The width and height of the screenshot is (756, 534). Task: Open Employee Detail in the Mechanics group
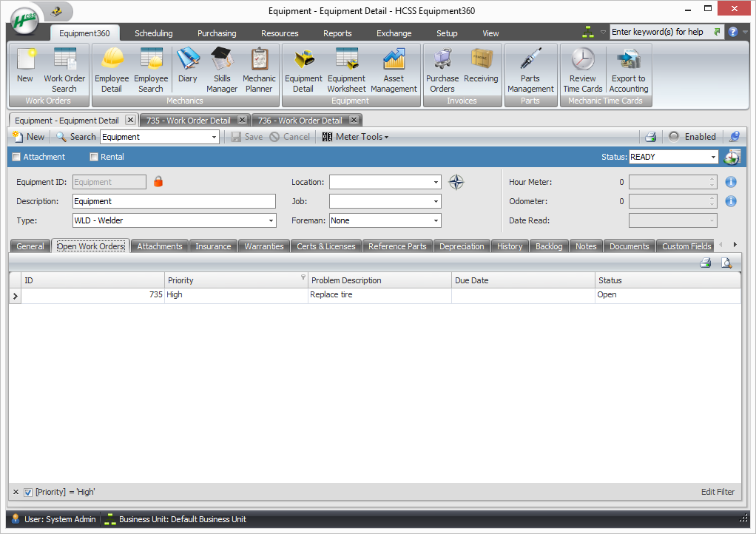(112, 70)
